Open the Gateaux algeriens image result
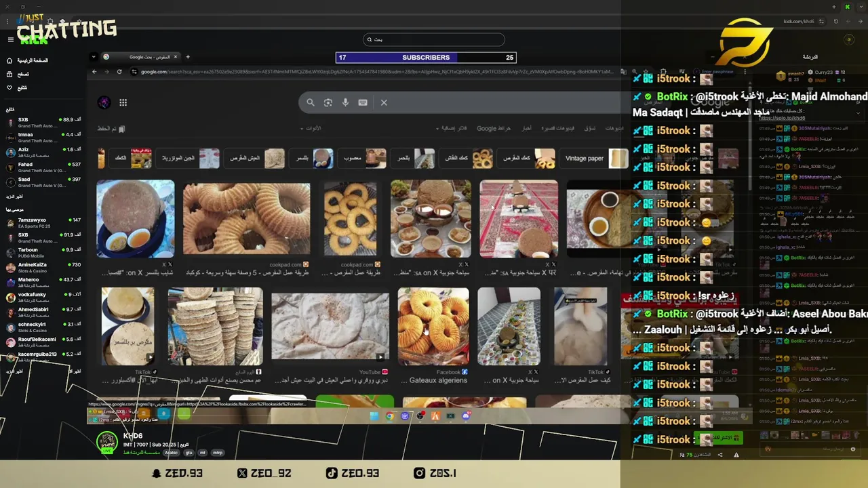868x488 pixels. 433,327
